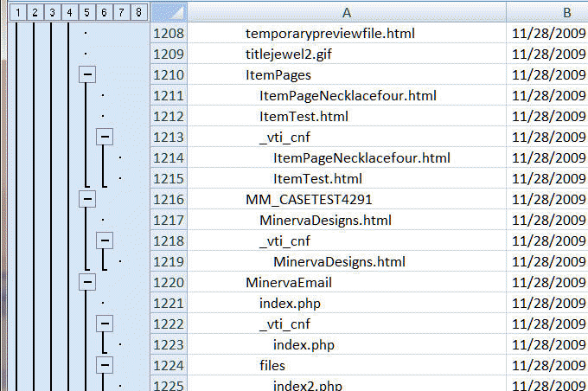
Task: Collapse the MinervaEmail group
Action: point(86,282)
